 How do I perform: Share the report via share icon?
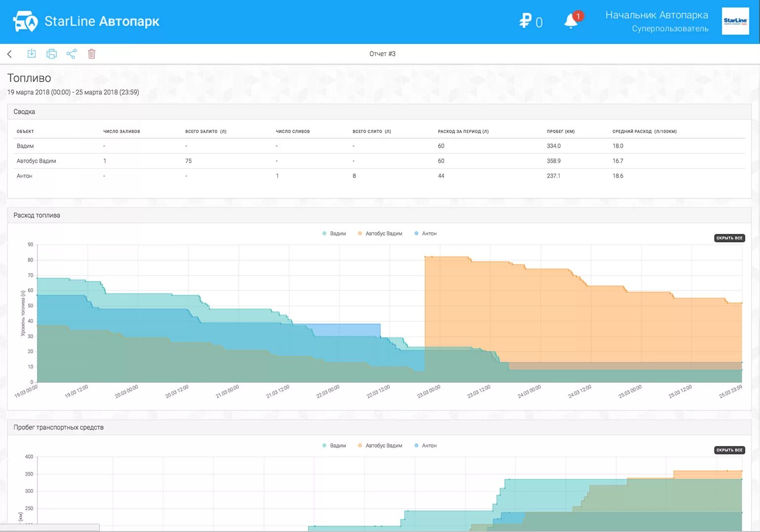[72, 54]
